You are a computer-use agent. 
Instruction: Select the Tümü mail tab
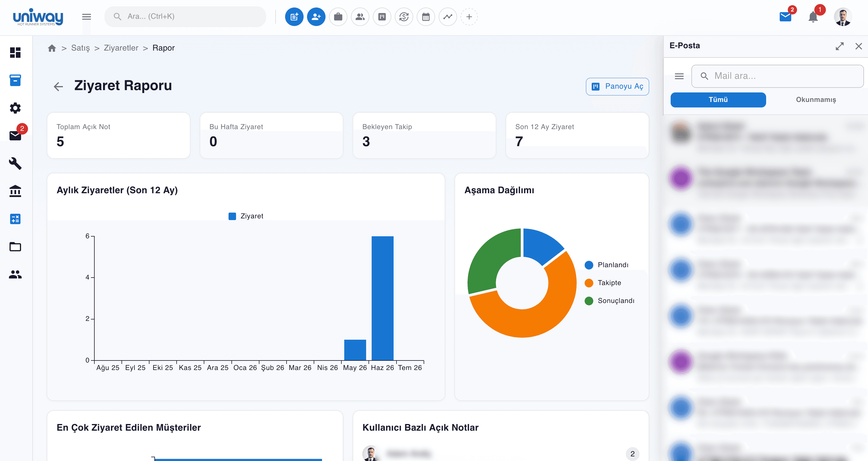click(718, 100)
